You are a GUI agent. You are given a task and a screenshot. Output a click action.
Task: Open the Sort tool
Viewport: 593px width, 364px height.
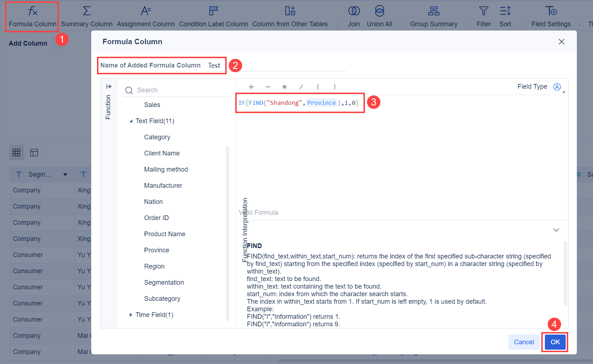tap(505, 16)
